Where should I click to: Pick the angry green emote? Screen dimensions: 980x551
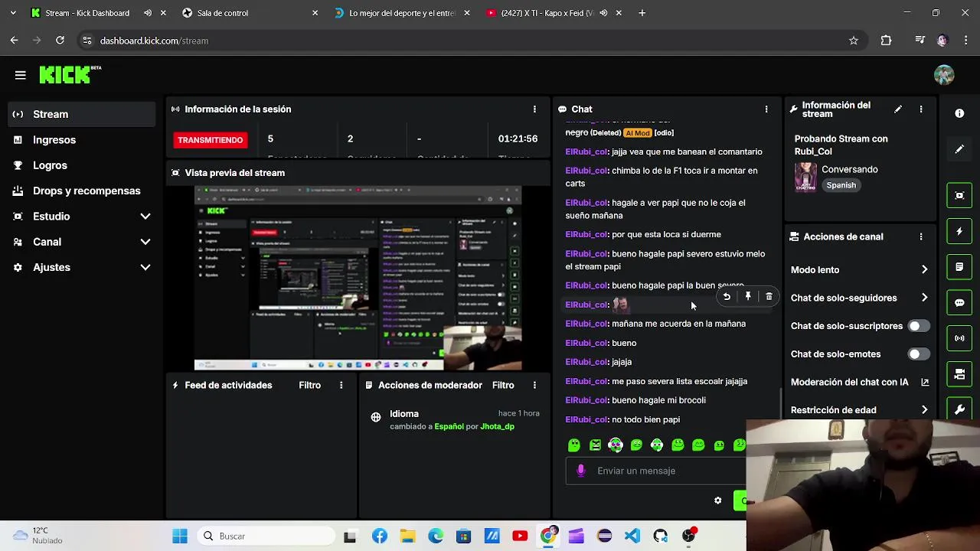tap(595, 445)
